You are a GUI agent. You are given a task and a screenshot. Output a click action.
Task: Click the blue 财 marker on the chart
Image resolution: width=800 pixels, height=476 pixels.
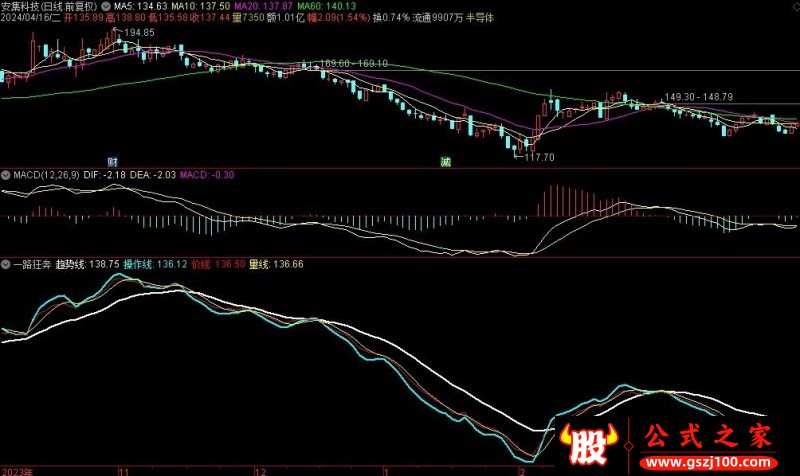tap(112, 161)
